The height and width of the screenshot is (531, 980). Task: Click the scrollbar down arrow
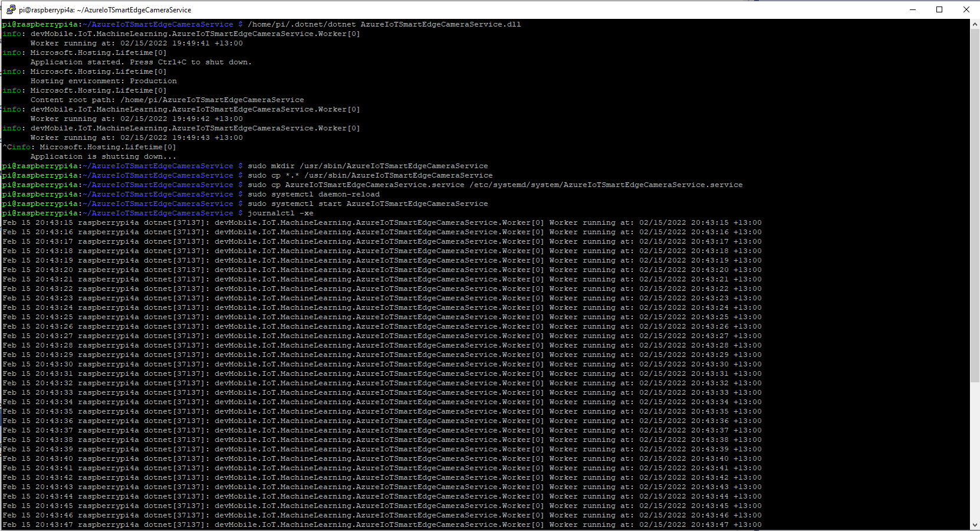click(x=975, y=525)
